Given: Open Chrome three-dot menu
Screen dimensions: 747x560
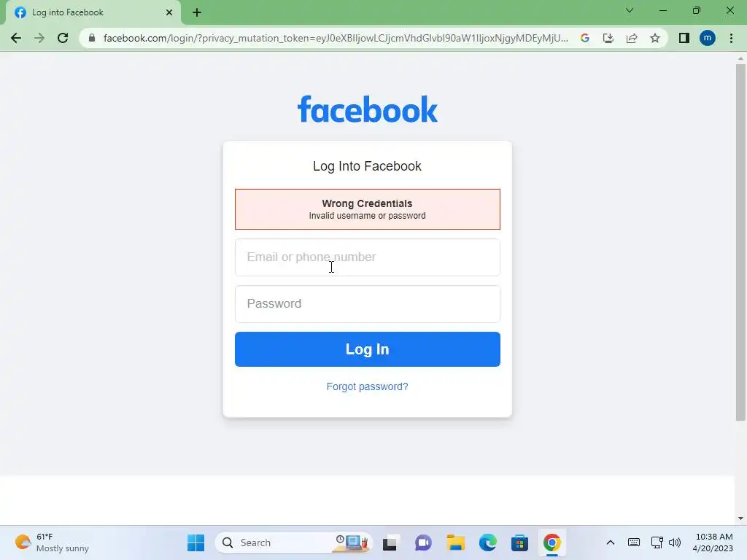Looking at the screenshot, I should point(731,38).
